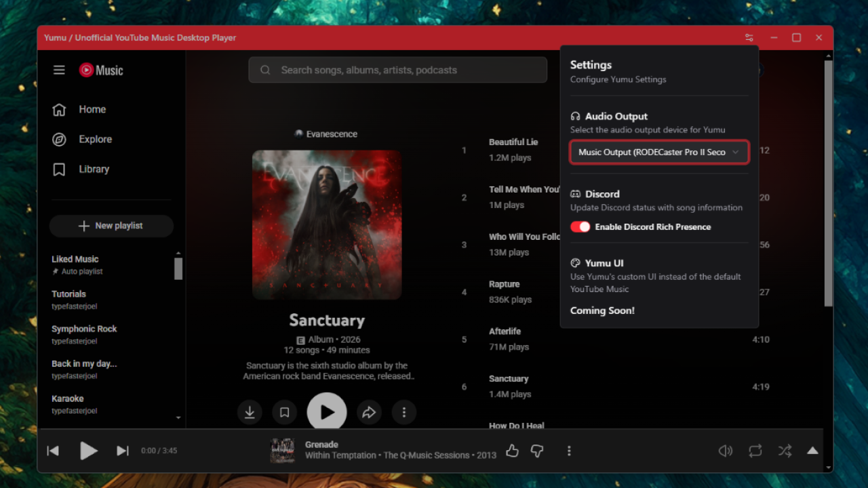Play track Sanctuary in list
The image size is (868, 488).
(x=509, y=379)
